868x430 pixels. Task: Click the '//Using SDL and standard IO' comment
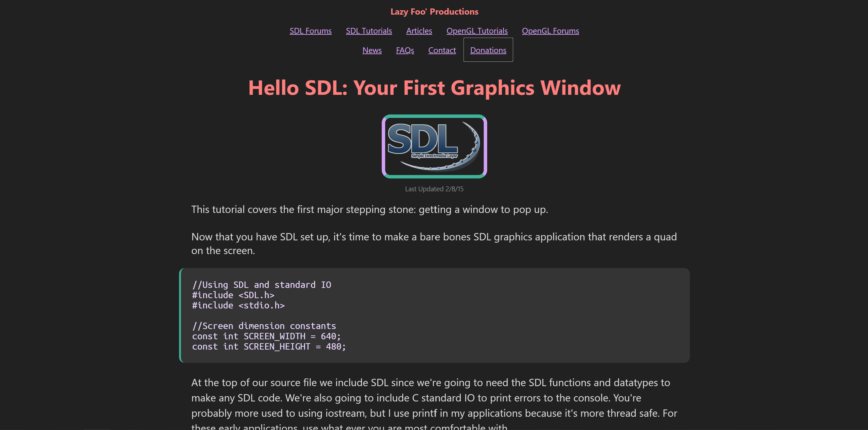[261, 285]
